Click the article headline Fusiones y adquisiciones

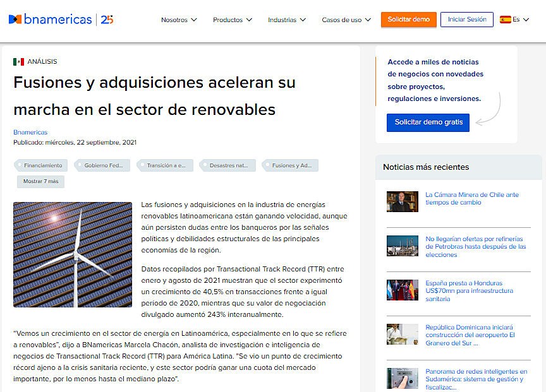154,96
